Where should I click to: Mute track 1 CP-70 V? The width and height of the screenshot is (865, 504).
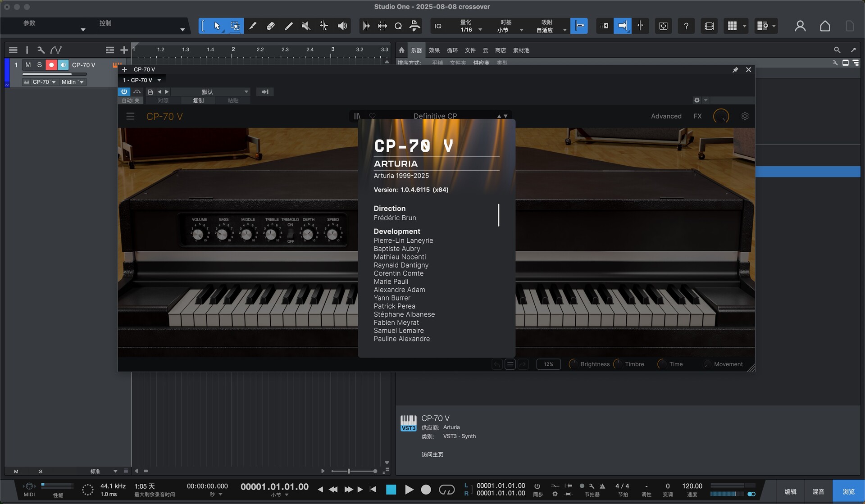pyautogui.click(x=28, y=65)
